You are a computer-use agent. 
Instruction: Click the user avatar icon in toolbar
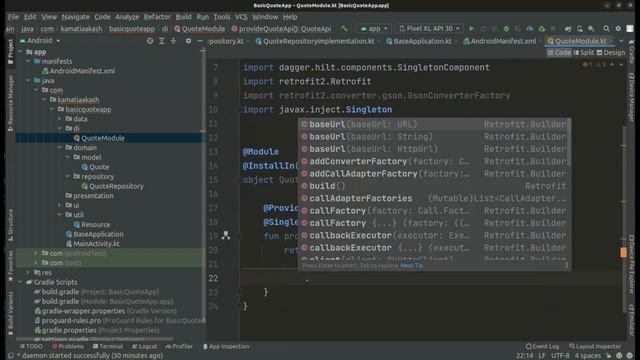coord(630,29)
